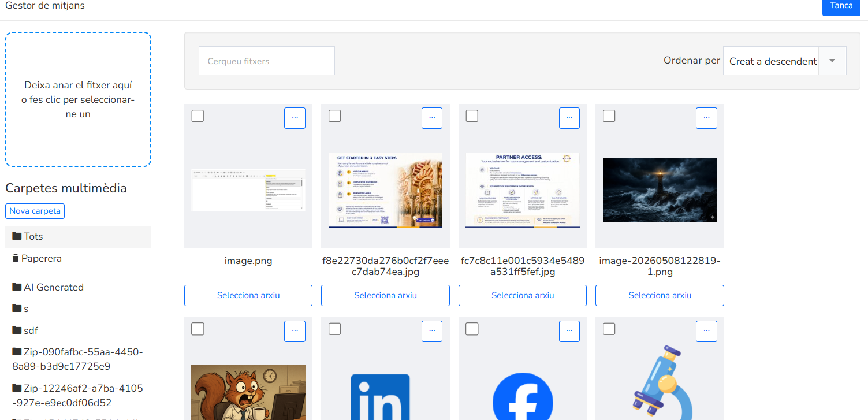Click the sort dropdown arrow
This screenshot has width=868, height=420.
[x=832, y=61]
